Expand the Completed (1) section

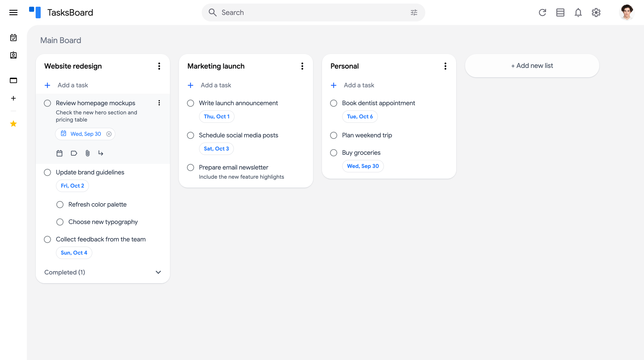click(x=158, y=272)
